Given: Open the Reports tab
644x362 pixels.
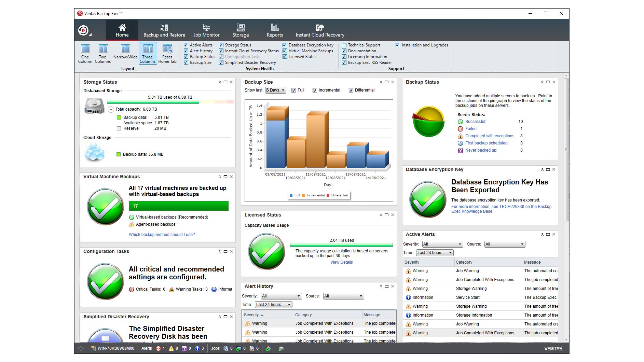Looking at the screenshot, I should (275, 30).
